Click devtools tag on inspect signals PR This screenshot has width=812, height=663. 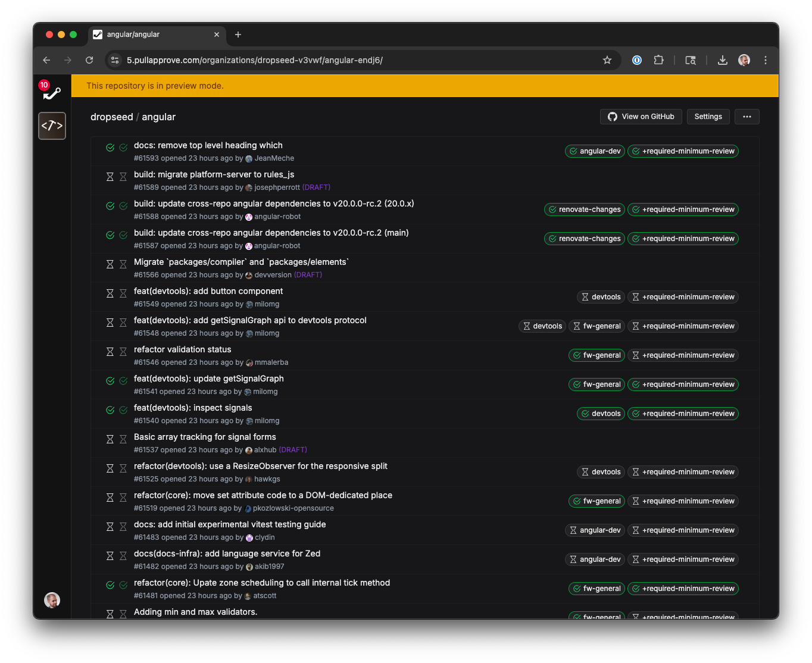pos(601,414)
